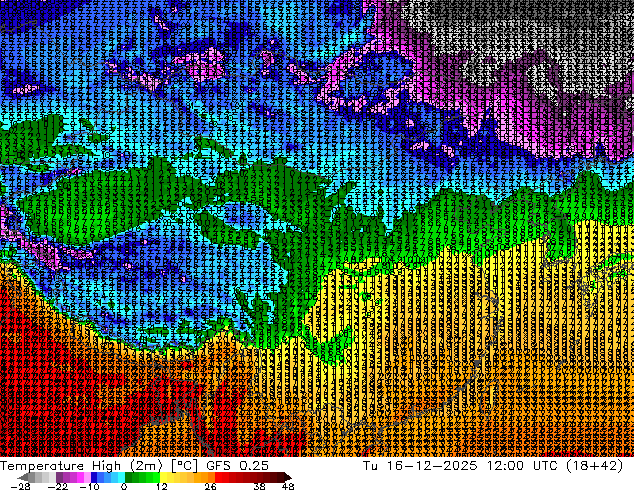Click the dark right arrow of the color scale
Image resolution: width=634 pixels, height=490 pixels.
287,477
